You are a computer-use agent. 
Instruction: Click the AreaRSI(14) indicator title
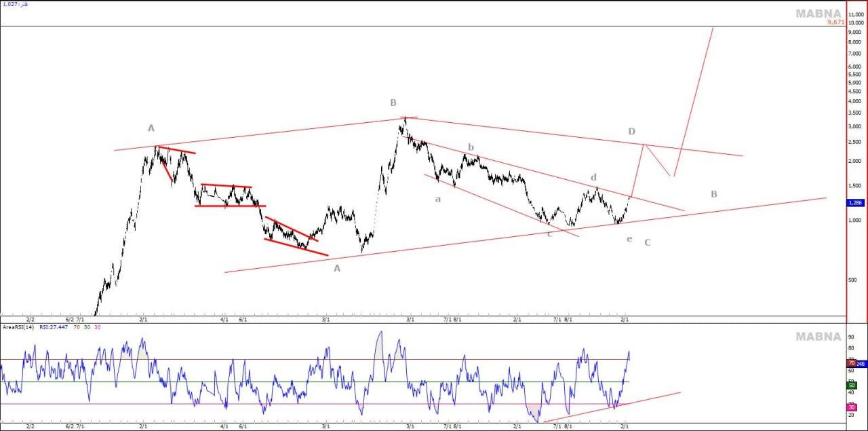(17, 326)
